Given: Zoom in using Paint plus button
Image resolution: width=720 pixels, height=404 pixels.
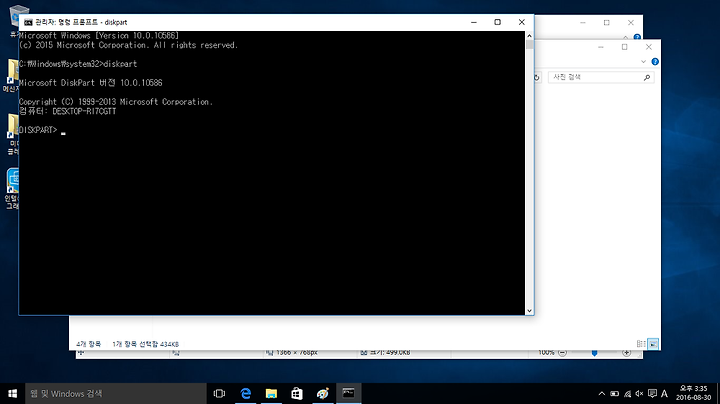Looking at the screenshot, I should (x=626, y=353).
